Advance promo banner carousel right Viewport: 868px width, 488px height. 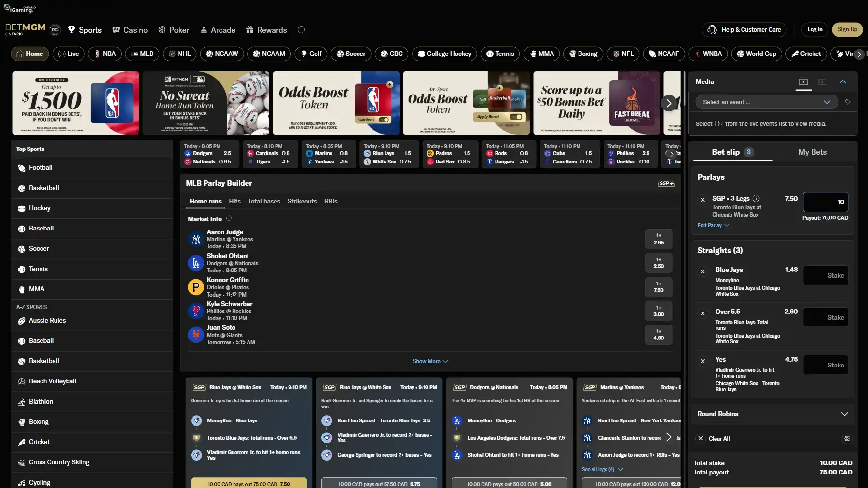pos(669,103)
